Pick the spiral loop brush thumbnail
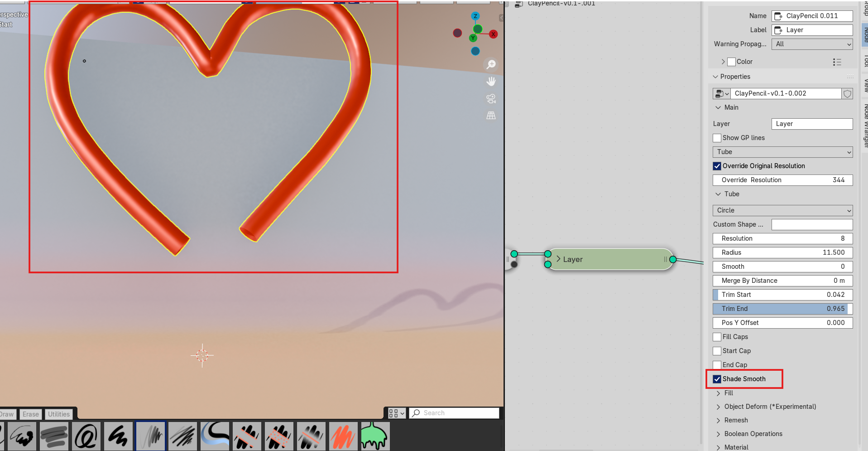The height and width of the screenshot is (451, 868). [x=86, y=436]
